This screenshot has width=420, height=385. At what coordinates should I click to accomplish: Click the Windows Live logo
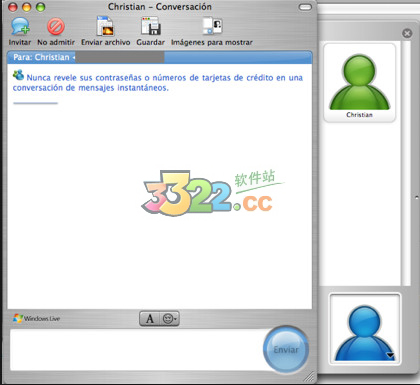[x=36, y=318]
